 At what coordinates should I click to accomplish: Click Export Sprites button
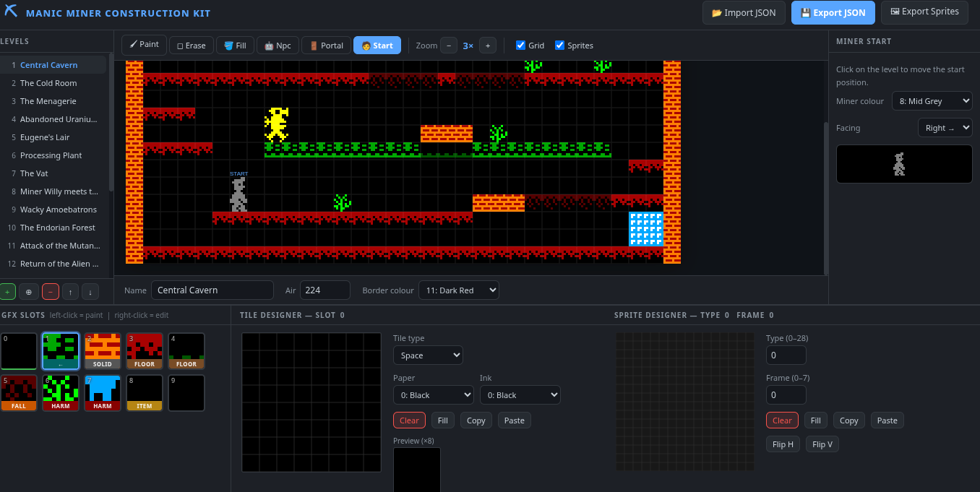[924, 12]
